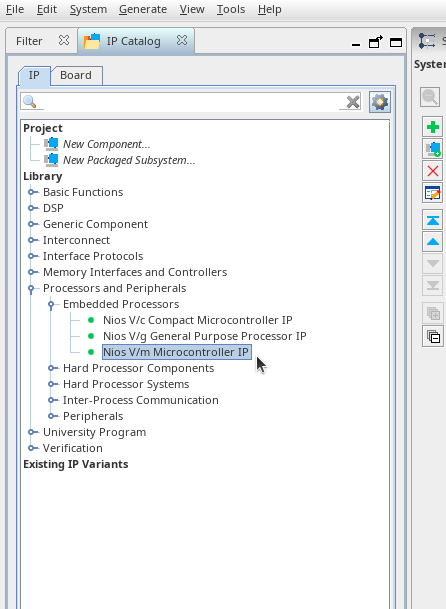Click the IP Catalog folder tab icon
Image resolution: width=446 pixels, height=609 pixels.
pyautogui.click(x=92, y=41)
